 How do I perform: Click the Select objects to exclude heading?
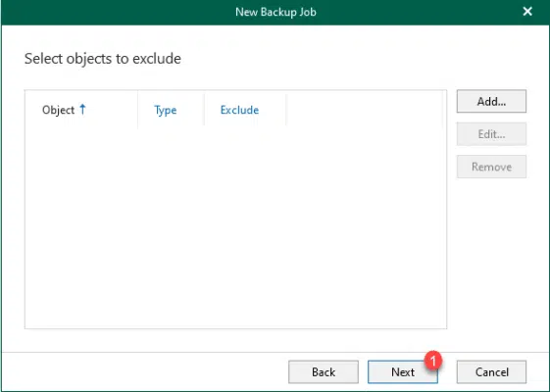pyautogui.click(x=103, y=59)
